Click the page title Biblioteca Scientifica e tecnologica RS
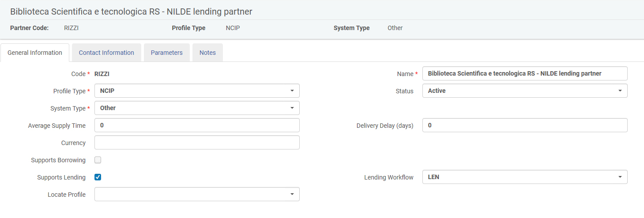Viewport: 644px width, 218px height. point(131,11)
